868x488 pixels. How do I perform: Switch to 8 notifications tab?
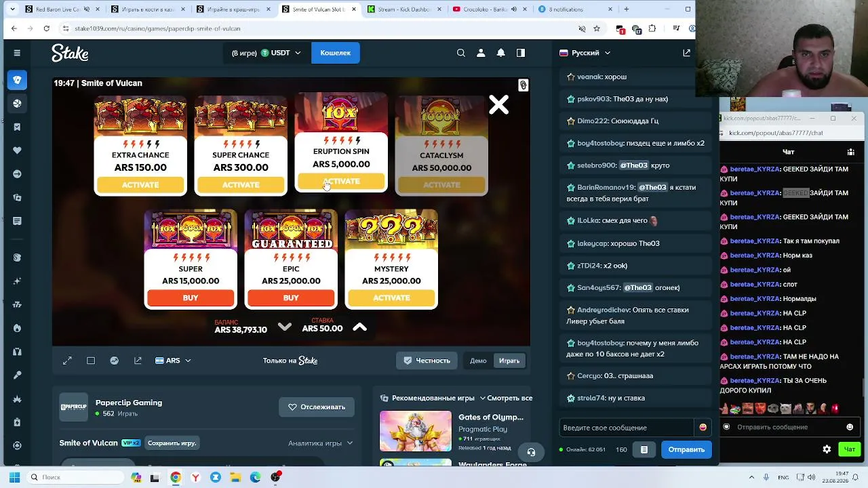click(x=574, y=9)
